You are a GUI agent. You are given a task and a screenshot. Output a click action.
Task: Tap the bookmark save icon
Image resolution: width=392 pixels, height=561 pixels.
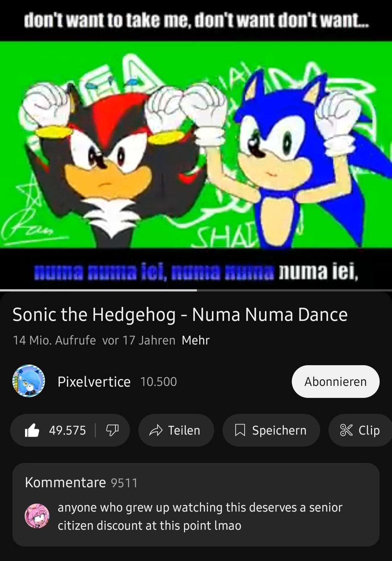point(240,431)
